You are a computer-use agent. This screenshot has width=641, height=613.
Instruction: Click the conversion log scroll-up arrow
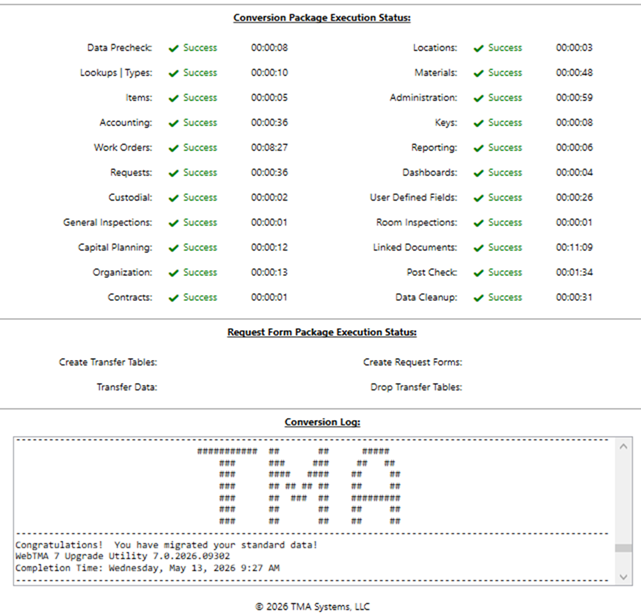point(623,446)
